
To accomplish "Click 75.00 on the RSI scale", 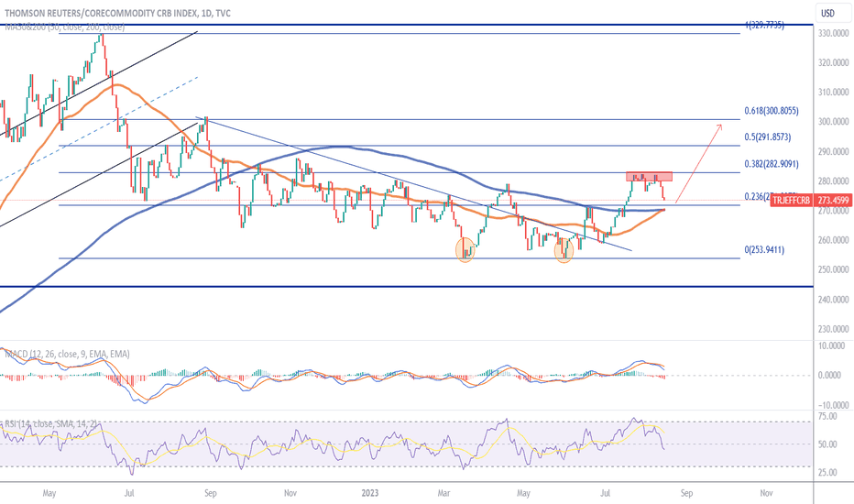I will (x=827, y=416).
